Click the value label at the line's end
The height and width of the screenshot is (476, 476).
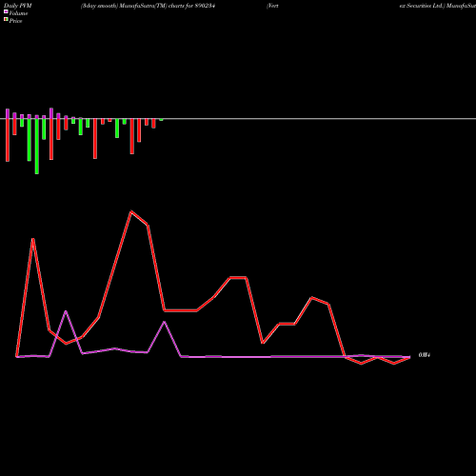coord(425,355)
